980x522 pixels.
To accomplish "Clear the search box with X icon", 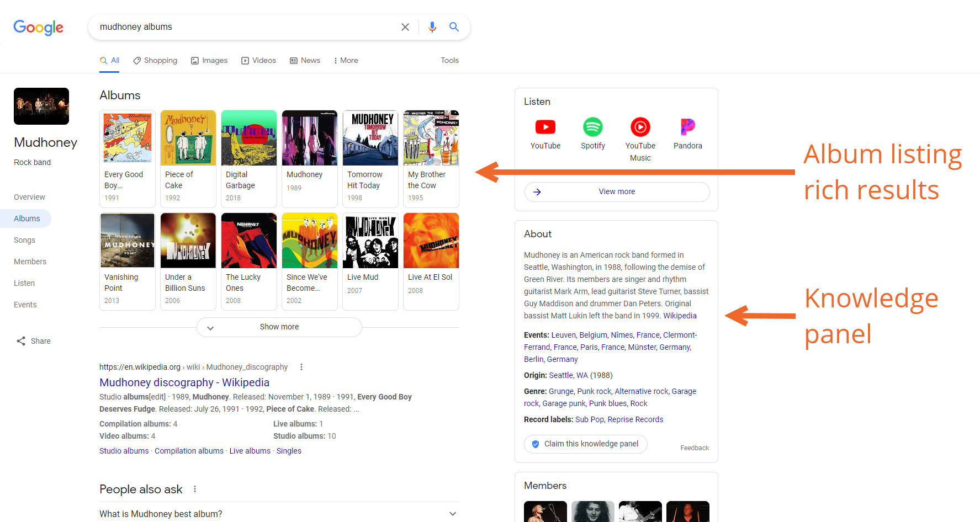I will coord(405,27).
